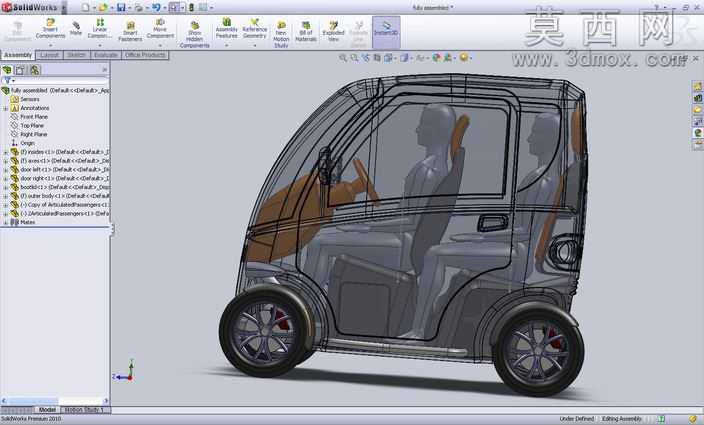Switch to the Sketch tab
Screen dimensions: 704x425
[x=76, y=55]
